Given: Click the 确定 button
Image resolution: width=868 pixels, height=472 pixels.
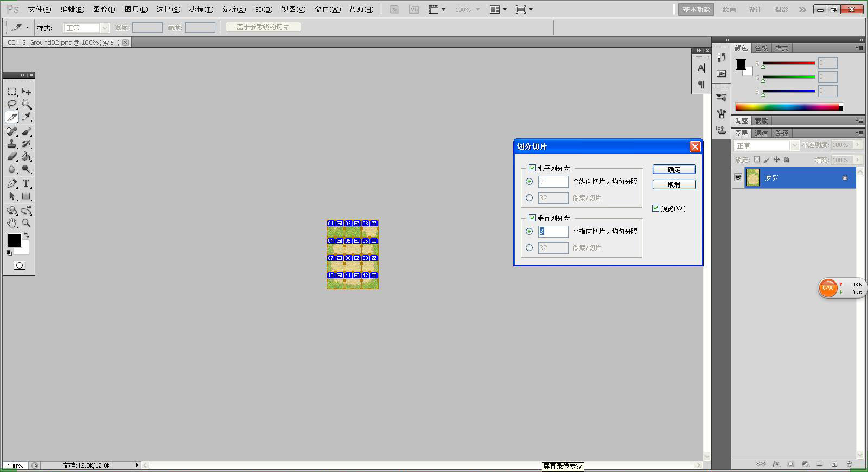Looking at the screenshot, I should click(x=674, y=169).
